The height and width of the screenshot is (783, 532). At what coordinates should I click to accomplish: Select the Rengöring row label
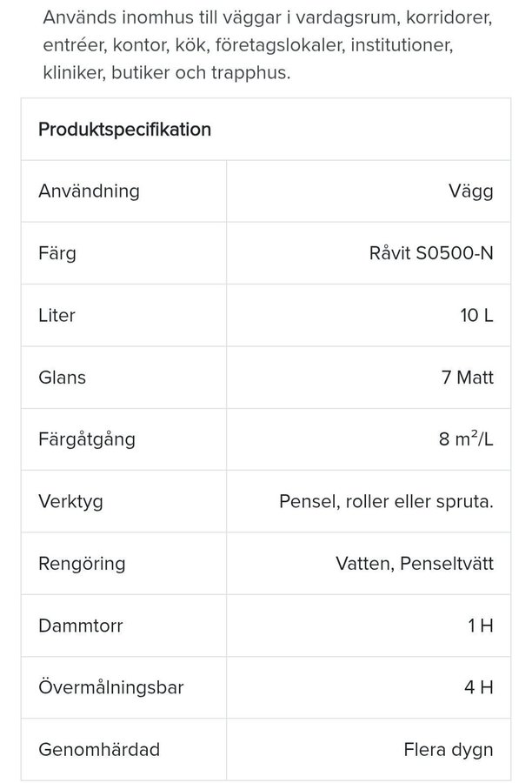pyautogui.click(x=82, y=564)
